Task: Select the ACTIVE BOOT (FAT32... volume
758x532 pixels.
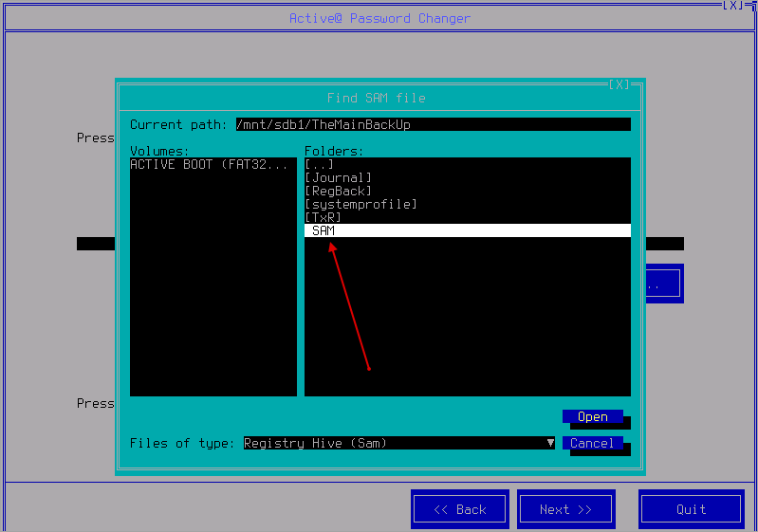Action: [x=213, y=164]
